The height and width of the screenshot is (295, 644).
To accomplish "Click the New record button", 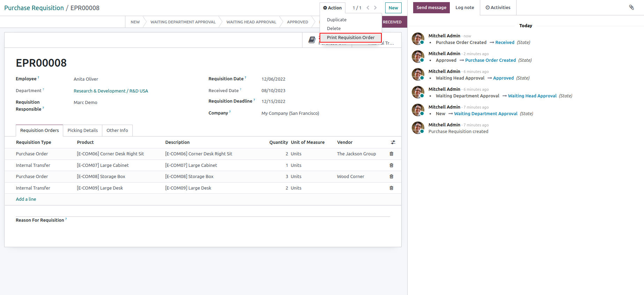I will (393, 8).
